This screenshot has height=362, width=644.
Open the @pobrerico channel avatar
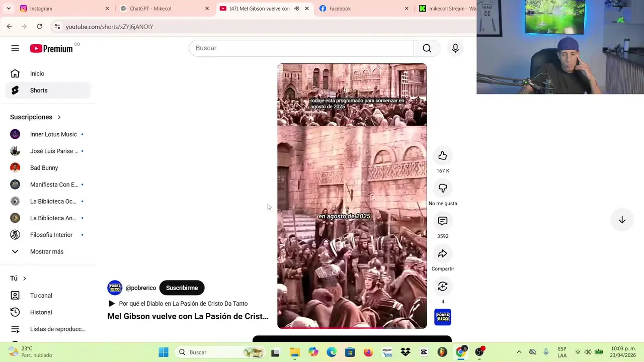115,288
